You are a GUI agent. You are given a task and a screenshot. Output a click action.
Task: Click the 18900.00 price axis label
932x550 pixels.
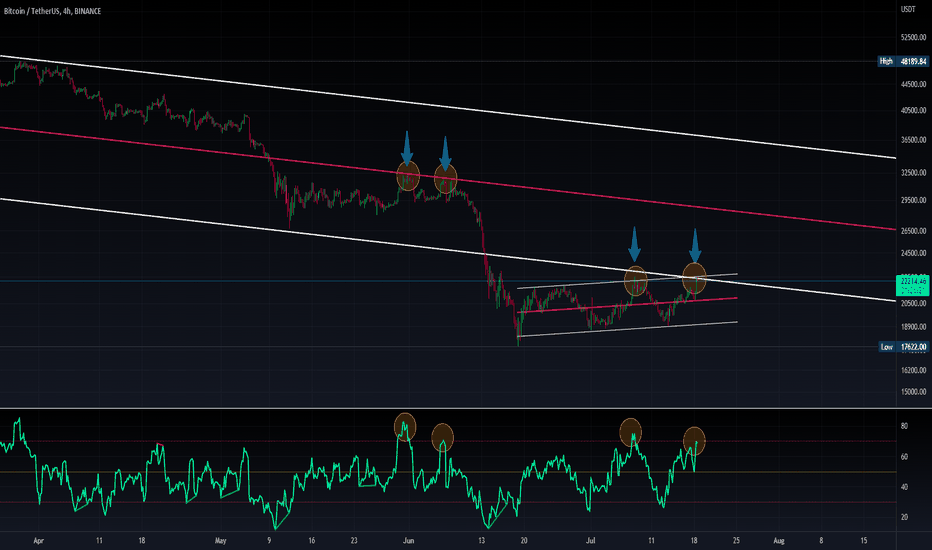[914, 327]
